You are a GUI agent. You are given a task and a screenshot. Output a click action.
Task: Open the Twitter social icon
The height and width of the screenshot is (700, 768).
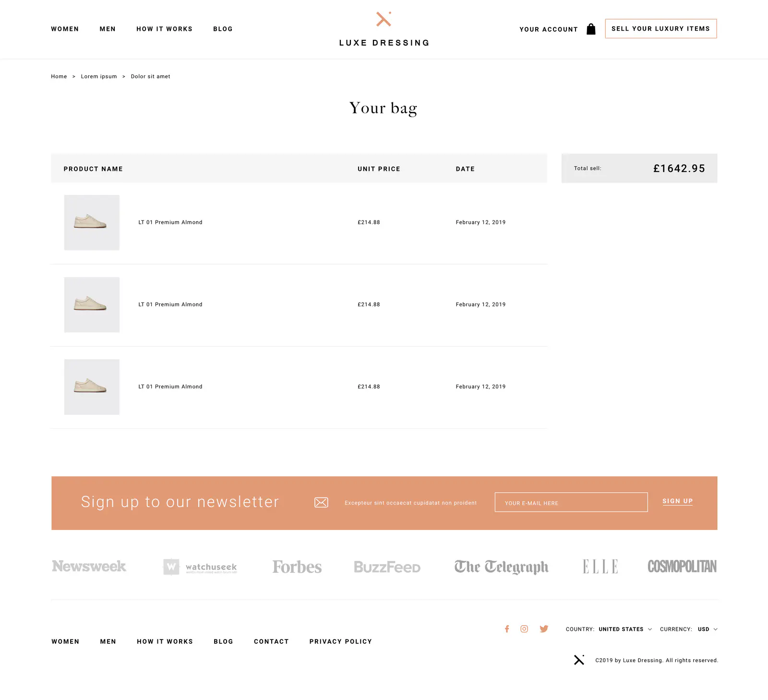544,629
